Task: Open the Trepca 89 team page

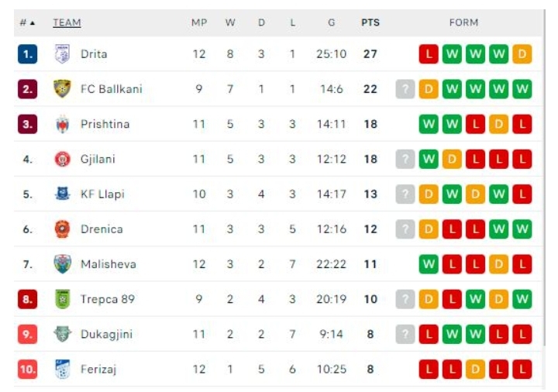Action: [x=108, y=299]
